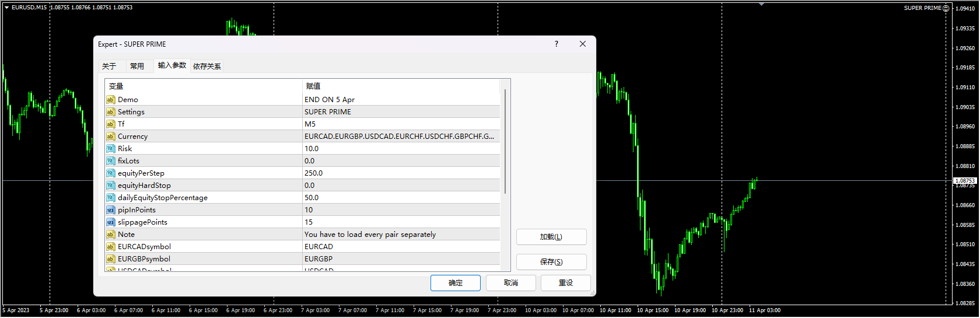Click the 1.09410 price scale label
This screenshot has height=318, width=980.
[966, 9]
